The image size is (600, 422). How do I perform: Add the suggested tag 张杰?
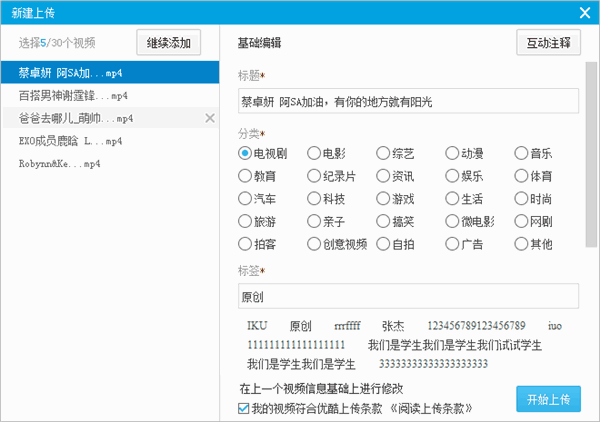click(x=393, y=326)
